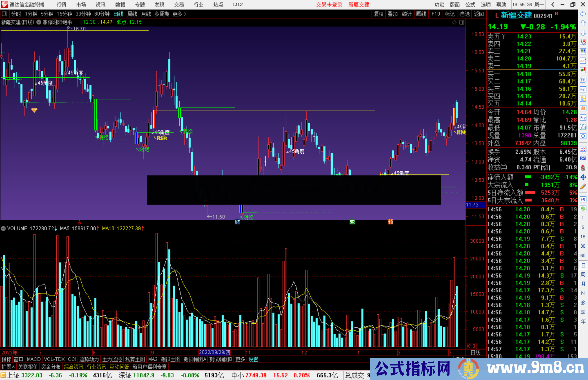
Task: Open the 自选 dropdown in toolbar
Action: [x=464, y=14]
